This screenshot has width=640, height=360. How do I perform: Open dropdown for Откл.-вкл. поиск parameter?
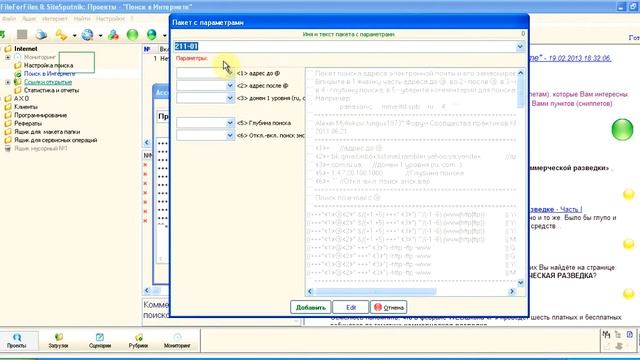230,135
